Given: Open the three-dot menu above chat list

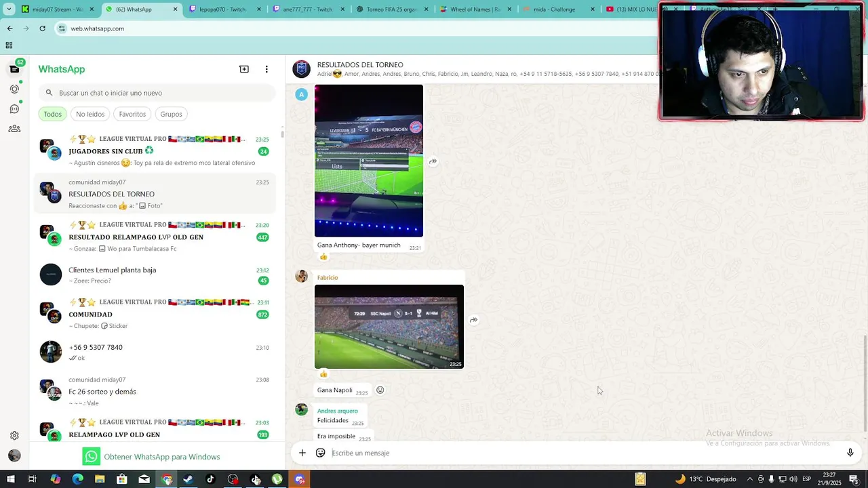Looking at the screenshot, I should (267, 69).
